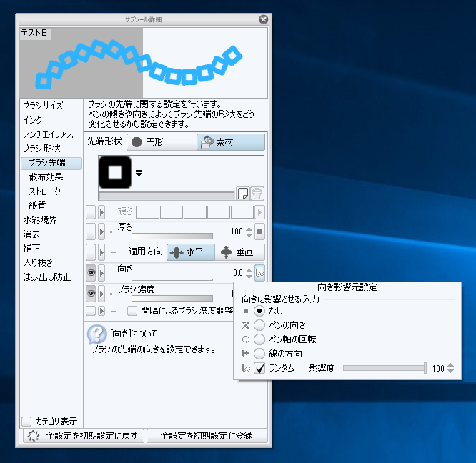Select 散布効果 category
The image size is (476, 463).
point(46,177)
